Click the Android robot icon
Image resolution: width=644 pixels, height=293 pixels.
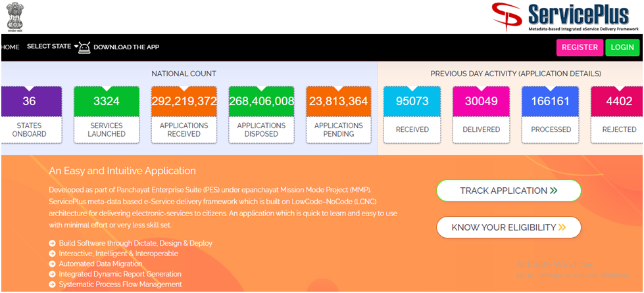pos(85,47)
